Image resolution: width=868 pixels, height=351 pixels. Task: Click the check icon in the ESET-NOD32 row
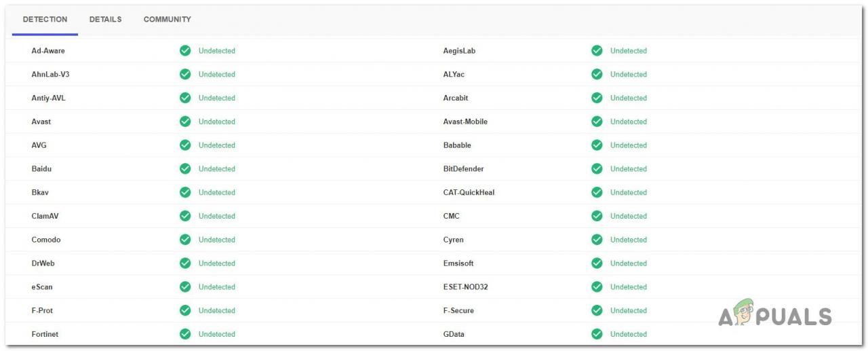point(597,287)
